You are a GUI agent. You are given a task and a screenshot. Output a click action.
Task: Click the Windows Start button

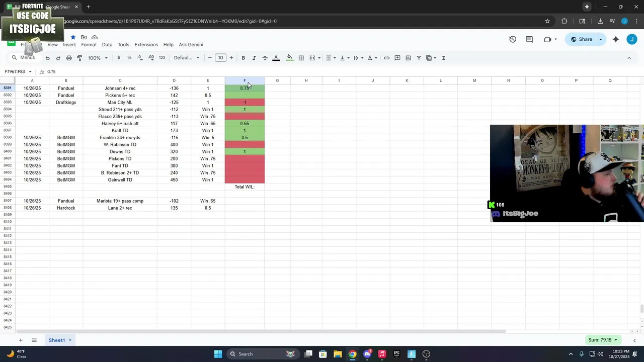point(218,354)
